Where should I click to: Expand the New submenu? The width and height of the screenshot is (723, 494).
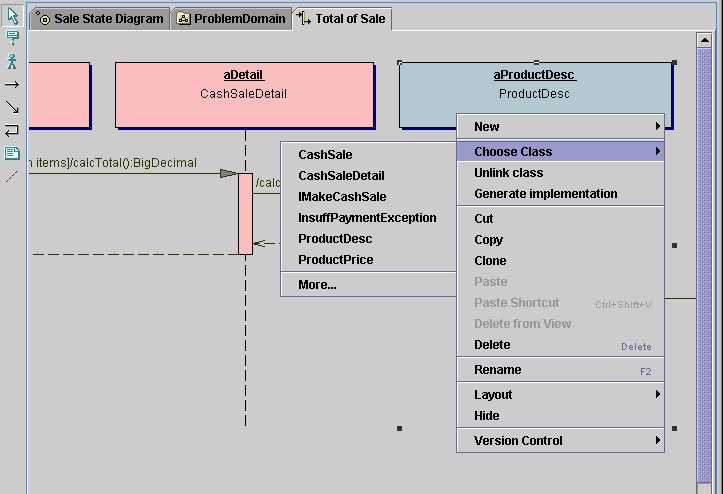(560, 127)
